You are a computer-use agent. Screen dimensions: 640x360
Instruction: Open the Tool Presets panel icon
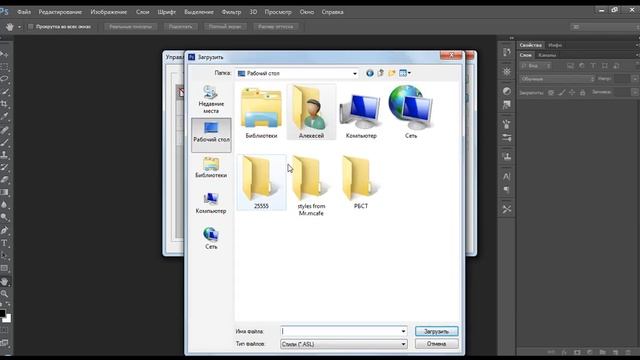507,209
